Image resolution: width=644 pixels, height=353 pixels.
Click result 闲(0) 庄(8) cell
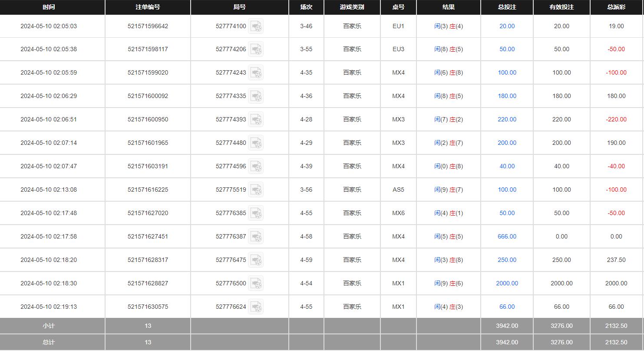click(x=449, y=166)
